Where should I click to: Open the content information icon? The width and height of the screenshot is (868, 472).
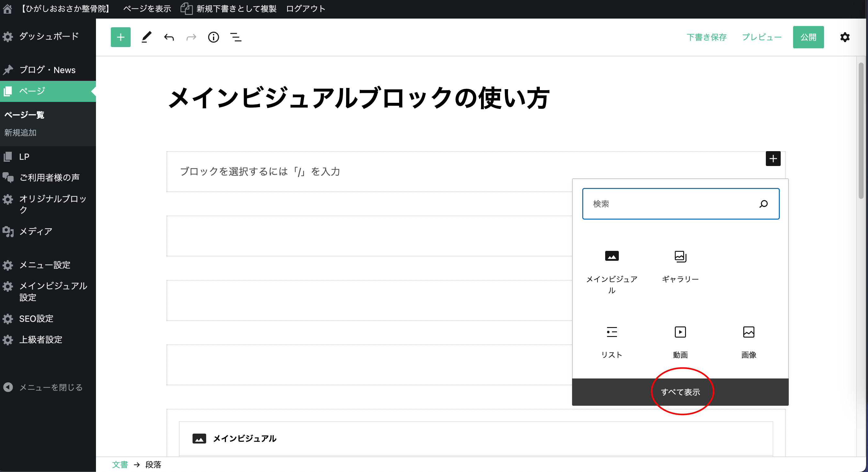point(213,37)
